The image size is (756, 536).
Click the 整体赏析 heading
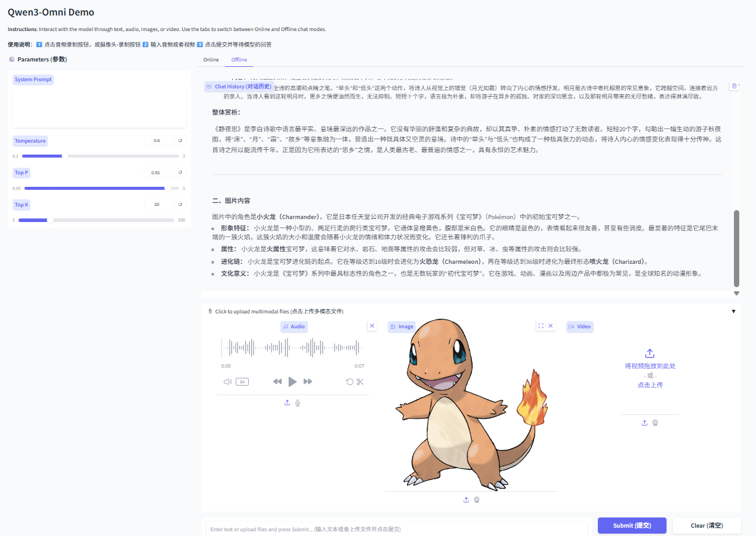[226, 112]
